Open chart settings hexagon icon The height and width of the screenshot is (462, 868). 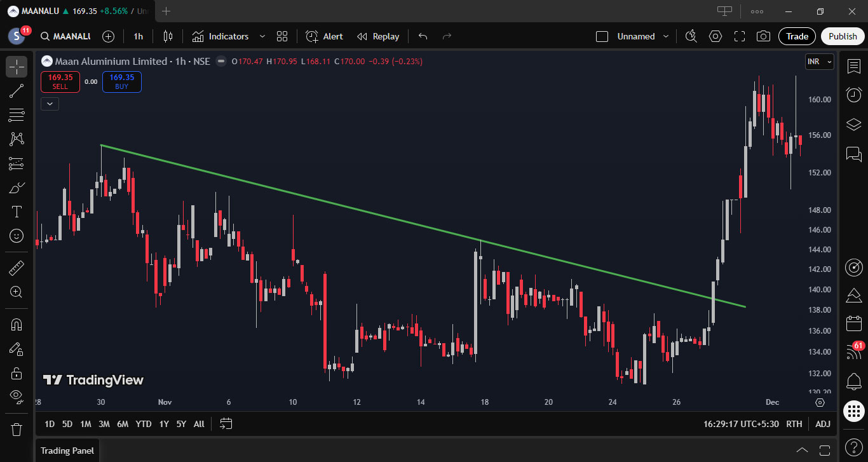715,36
